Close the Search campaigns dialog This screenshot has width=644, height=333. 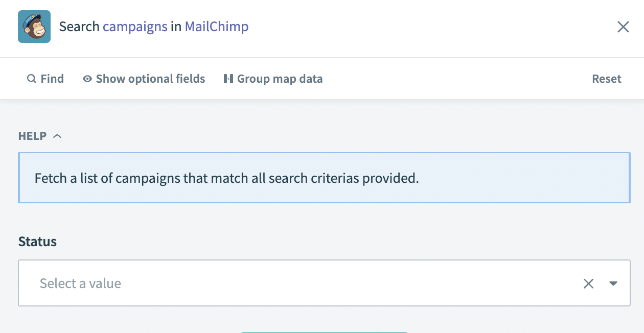[x=623, y=27]
